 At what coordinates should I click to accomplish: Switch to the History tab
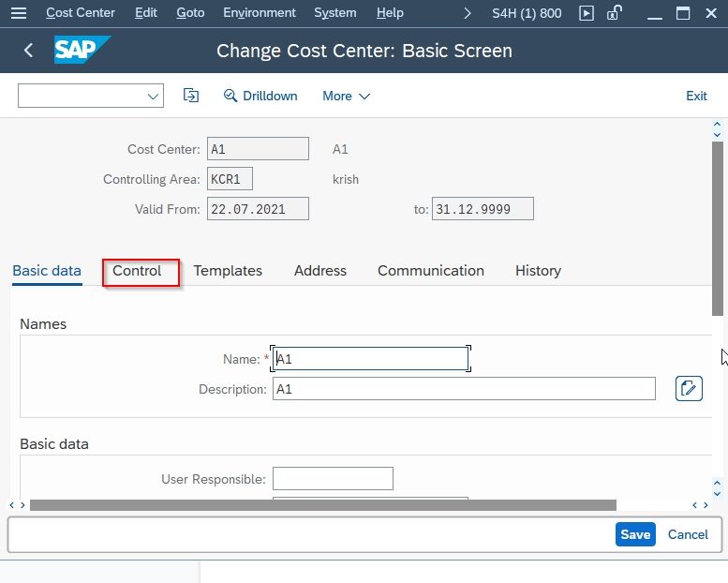point(538,271)
